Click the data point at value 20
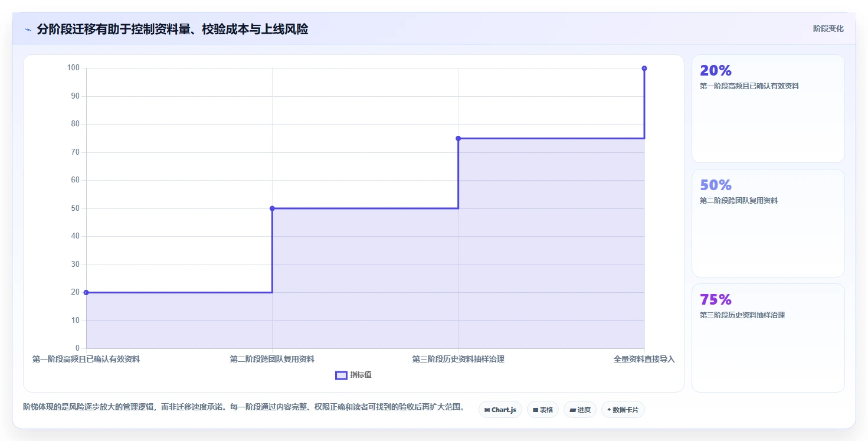The image size is (868, 441). [86, 292]
